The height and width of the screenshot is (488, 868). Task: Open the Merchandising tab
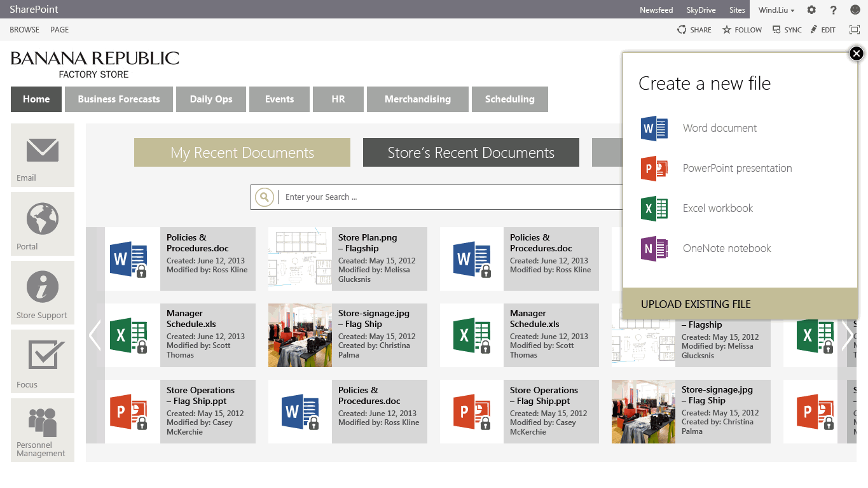[418, 99]
